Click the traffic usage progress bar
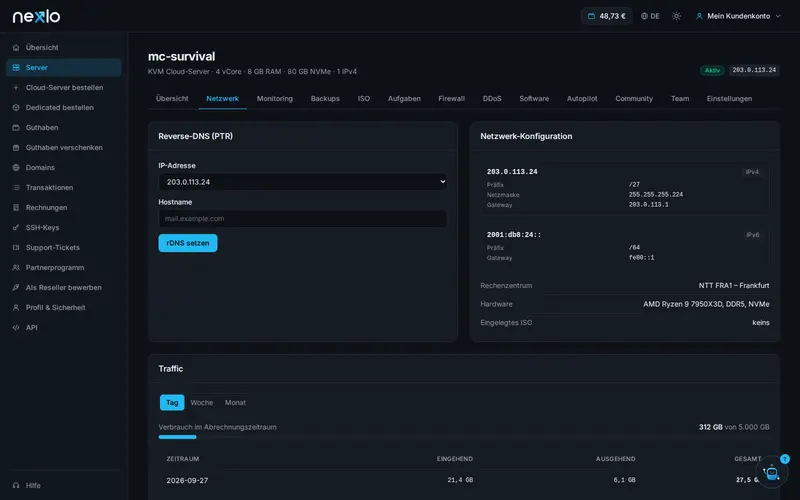 (x=464, y=437)
